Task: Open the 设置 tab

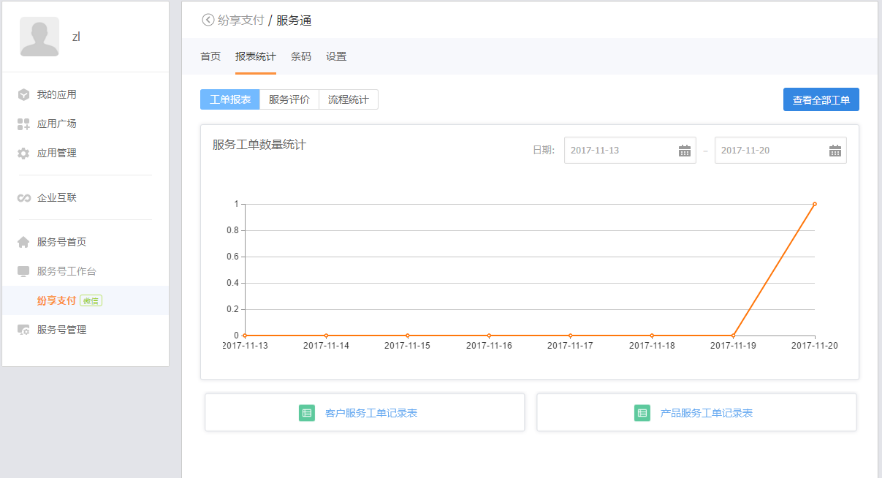Action: click(x=336, y=57)
